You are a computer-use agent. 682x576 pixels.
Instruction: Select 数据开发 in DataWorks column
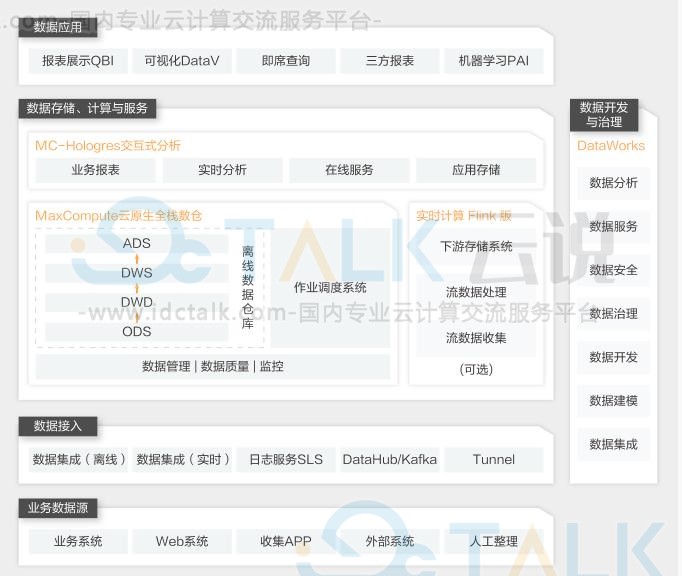(x=613, y=357)
